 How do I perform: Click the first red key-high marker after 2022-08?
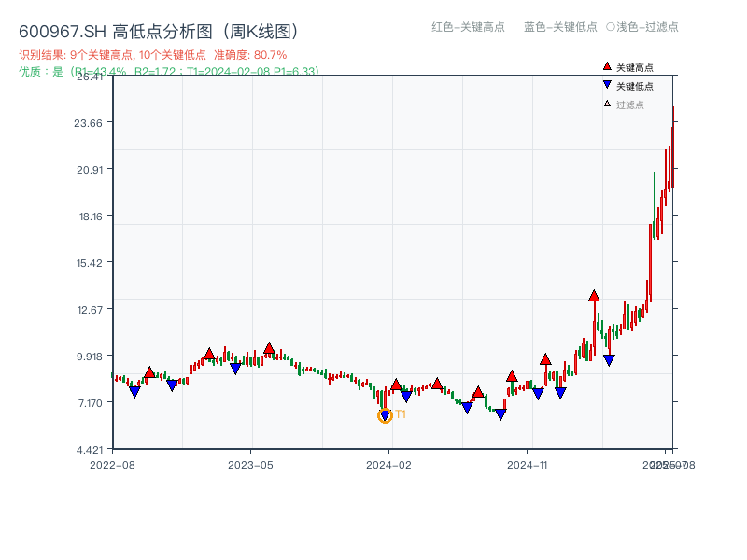[x=149, y=371]
